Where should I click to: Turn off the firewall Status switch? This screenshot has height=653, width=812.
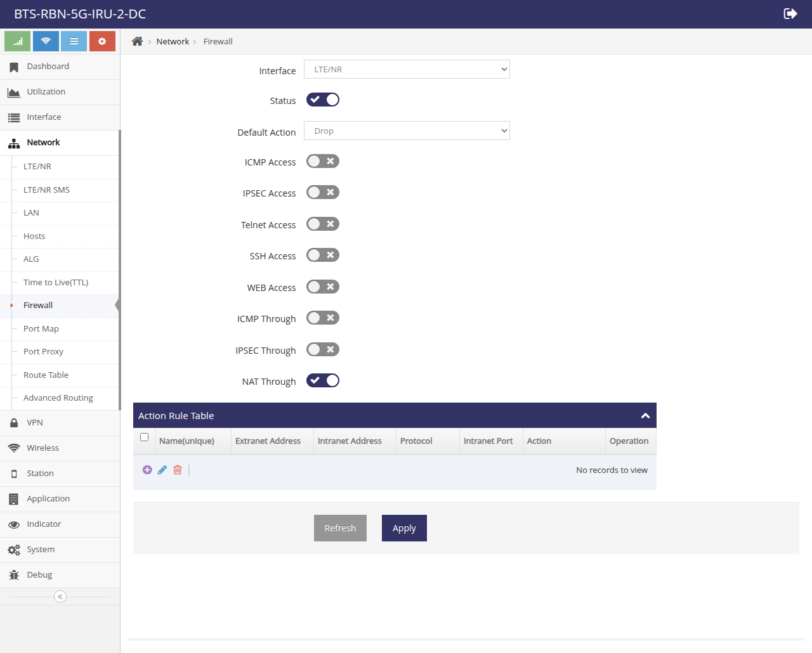[323, 100]
